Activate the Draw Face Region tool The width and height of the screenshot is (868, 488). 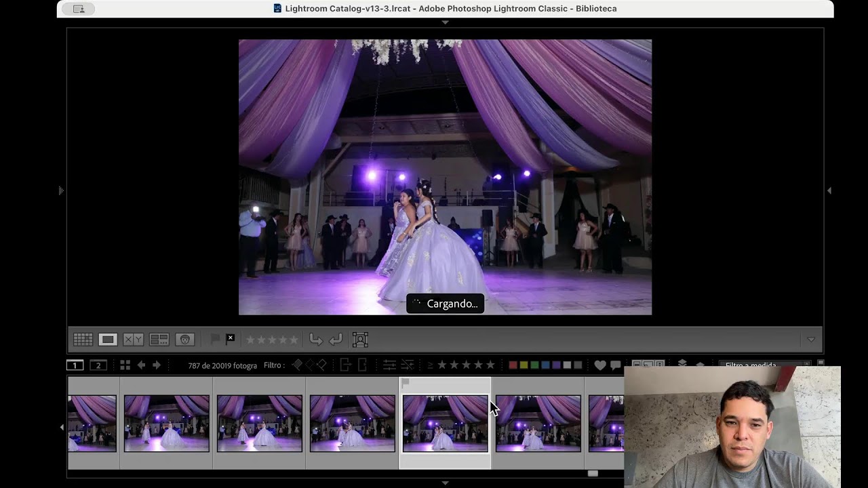point(360,340)
